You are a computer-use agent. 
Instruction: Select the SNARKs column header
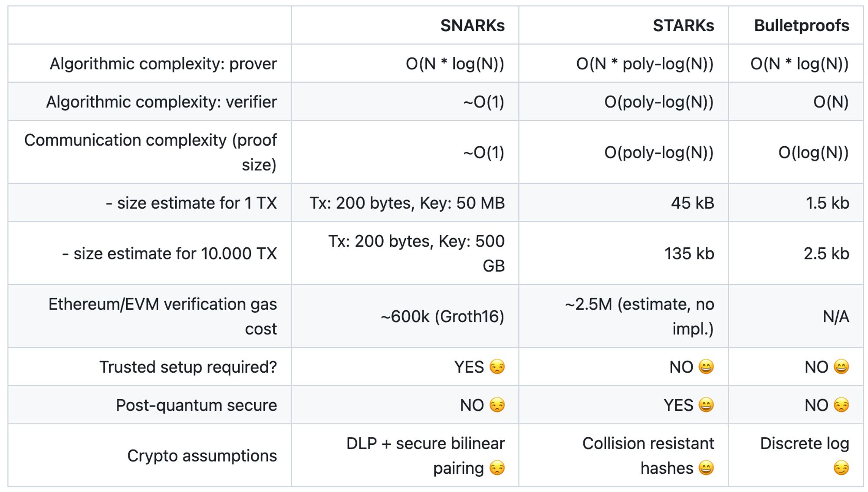pos(472,26)
